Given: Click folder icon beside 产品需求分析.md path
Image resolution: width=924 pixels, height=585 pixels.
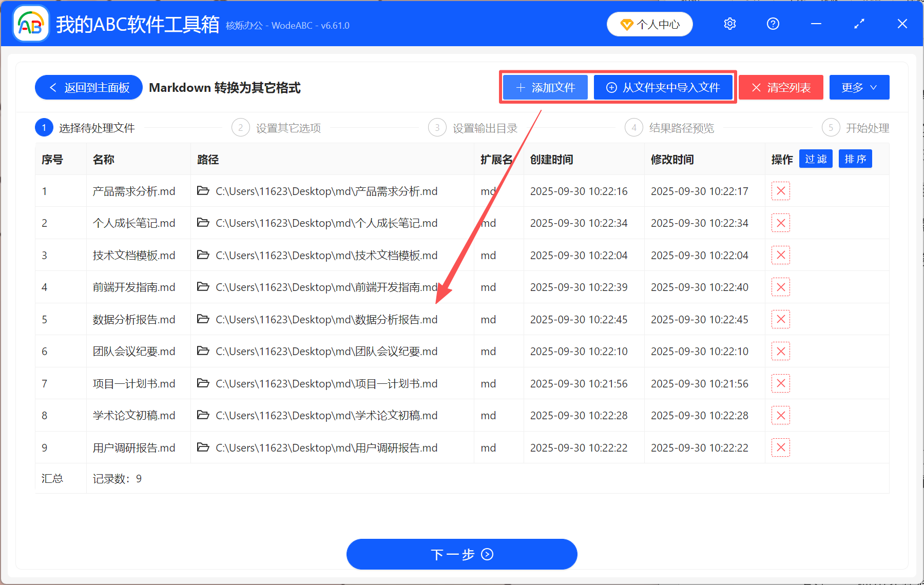Looking at the screenshot, I should pyautogui.click(x=203, y=191).
